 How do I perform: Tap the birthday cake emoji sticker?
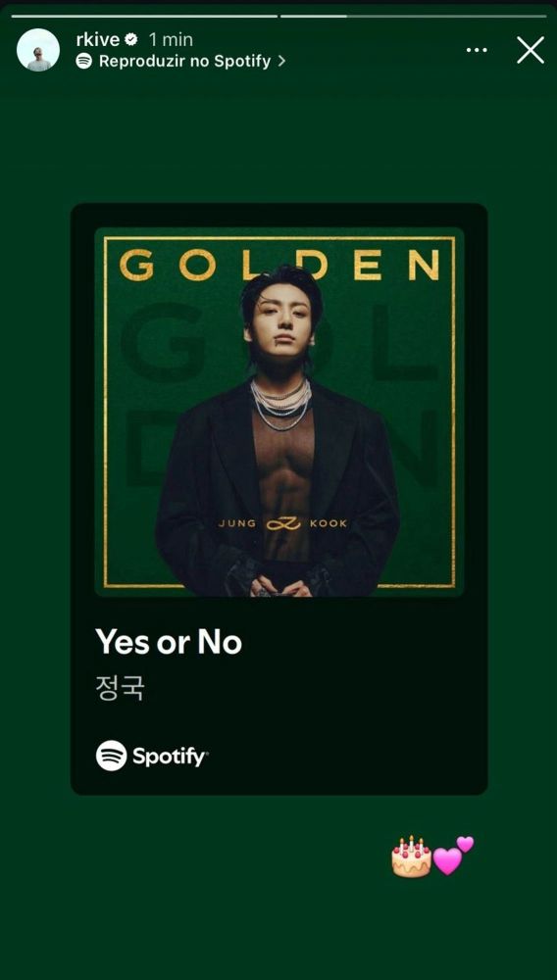coord(411,857)
